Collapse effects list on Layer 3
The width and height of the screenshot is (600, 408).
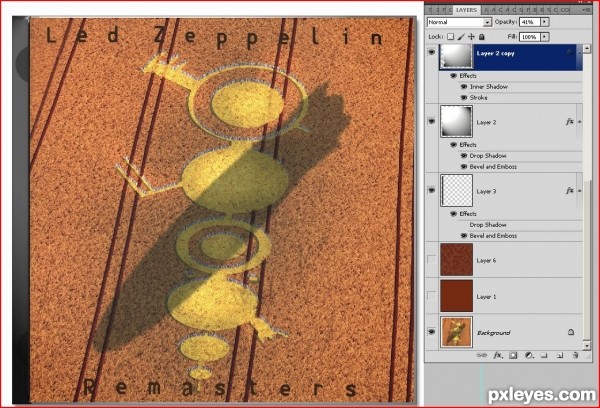point(579,190)
